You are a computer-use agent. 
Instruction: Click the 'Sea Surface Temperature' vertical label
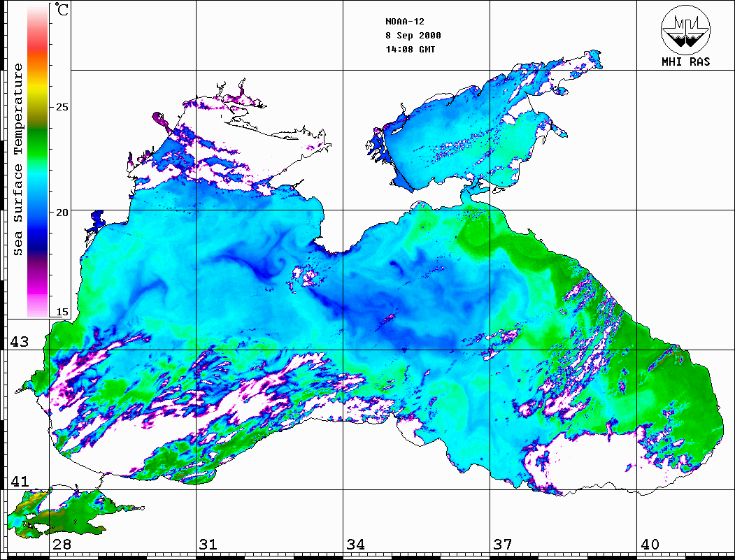click(x=17, y=160)
